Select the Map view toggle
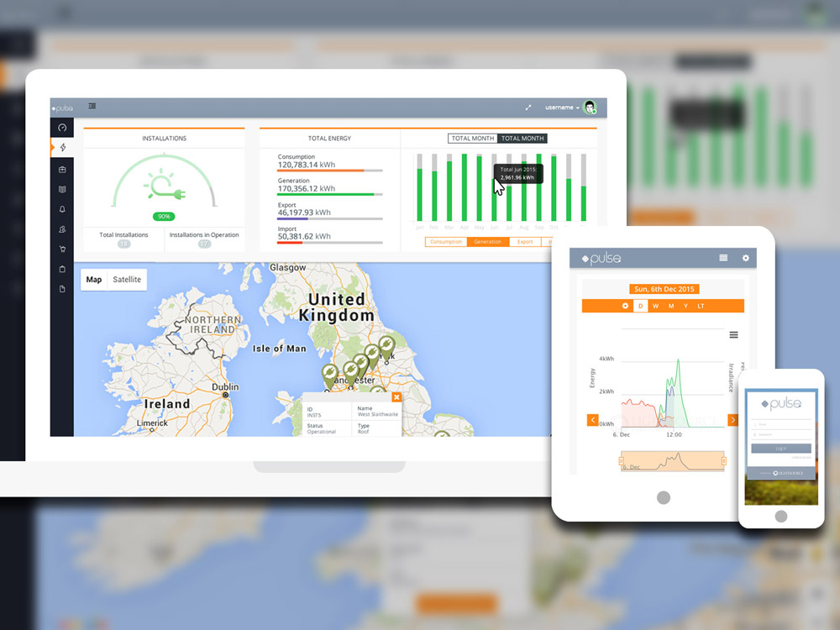The image size is (840, 630). [94, 280]
